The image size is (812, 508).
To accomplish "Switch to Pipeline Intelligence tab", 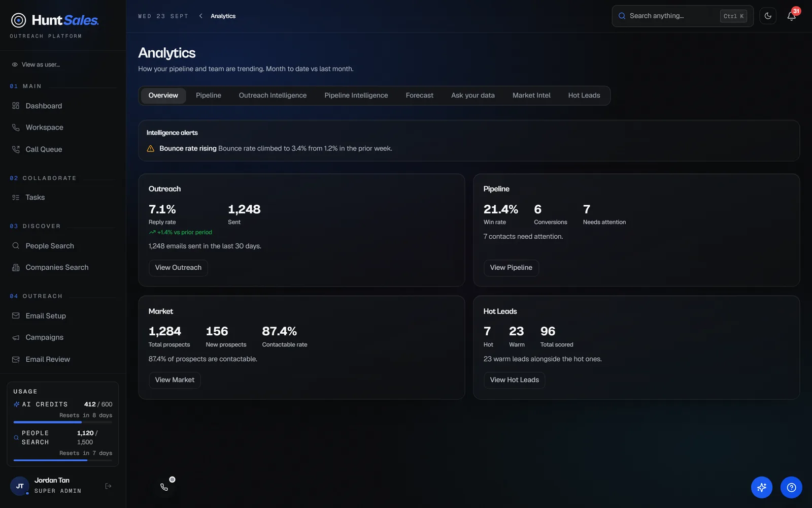I will click(356, 96).
